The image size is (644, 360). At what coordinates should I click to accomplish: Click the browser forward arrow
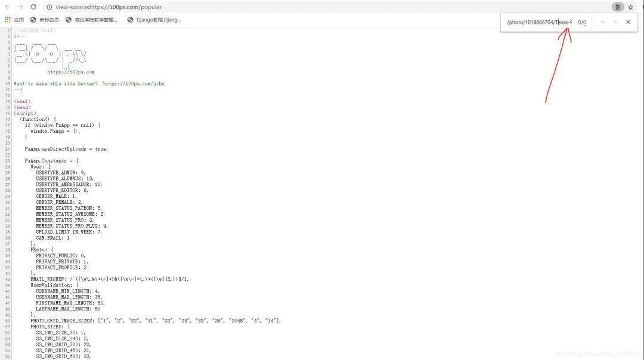[20, 7]
